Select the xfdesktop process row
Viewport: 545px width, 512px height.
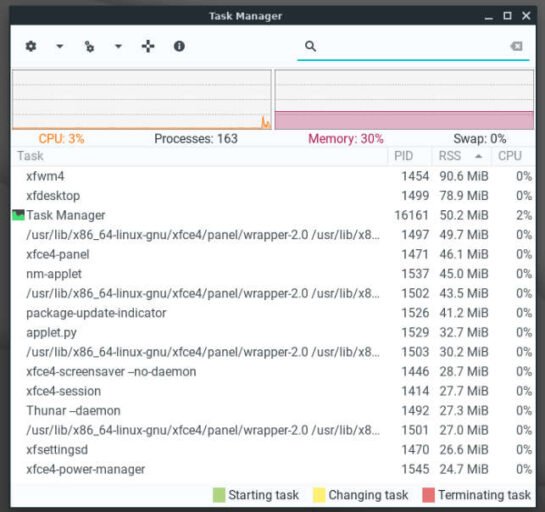[x=273, y=196]
